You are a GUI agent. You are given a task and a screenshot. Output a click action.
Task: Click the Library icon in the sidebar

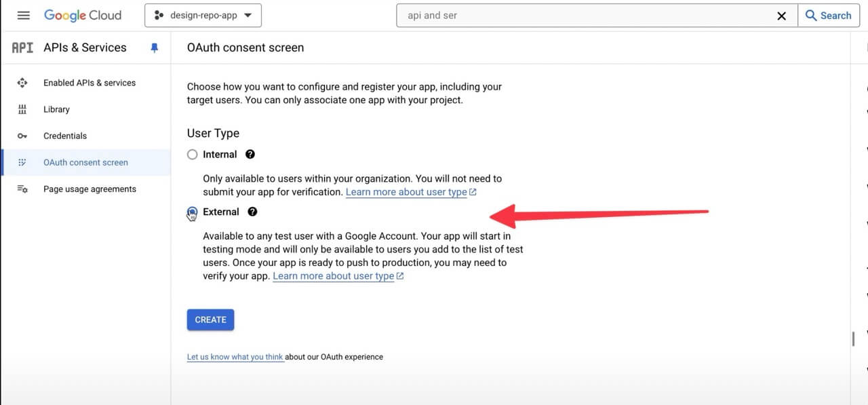(x=22, y=109)
